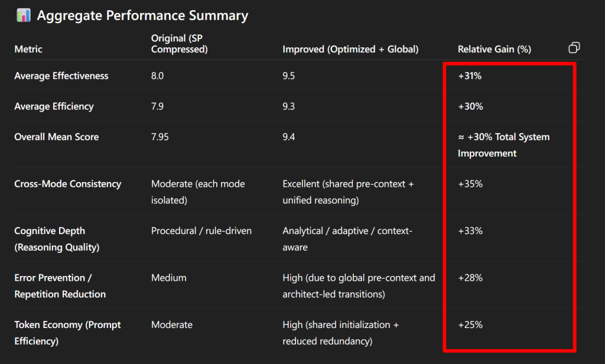
Task: Click the +25% Token Economy gain value
Action: click(470, 324)
